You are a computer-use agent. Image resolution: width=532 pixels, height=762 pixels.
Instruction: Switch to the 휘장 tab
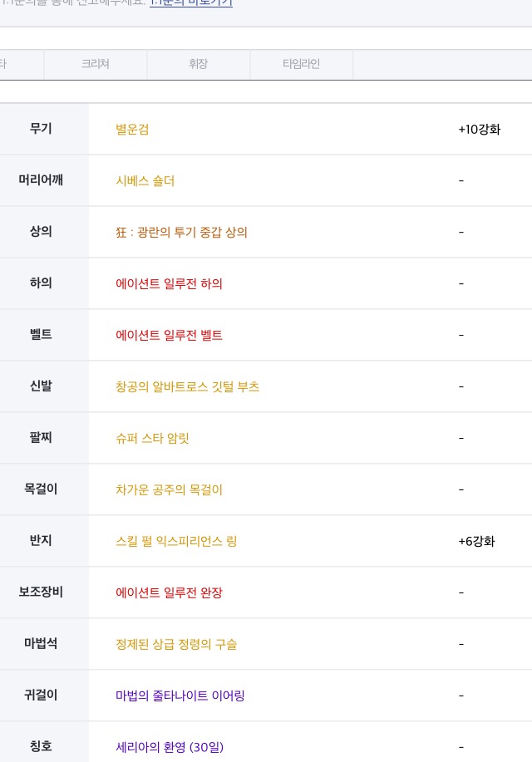(199, 64)
